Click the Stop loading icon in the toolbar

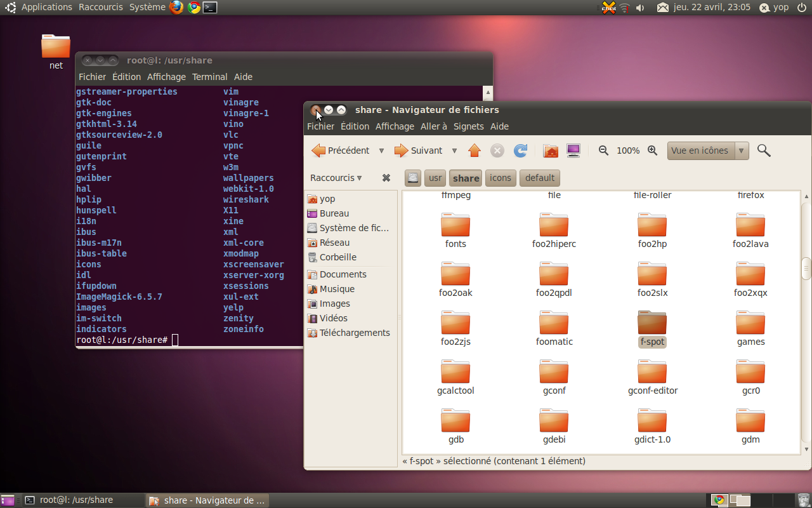(x=497, y=150)
